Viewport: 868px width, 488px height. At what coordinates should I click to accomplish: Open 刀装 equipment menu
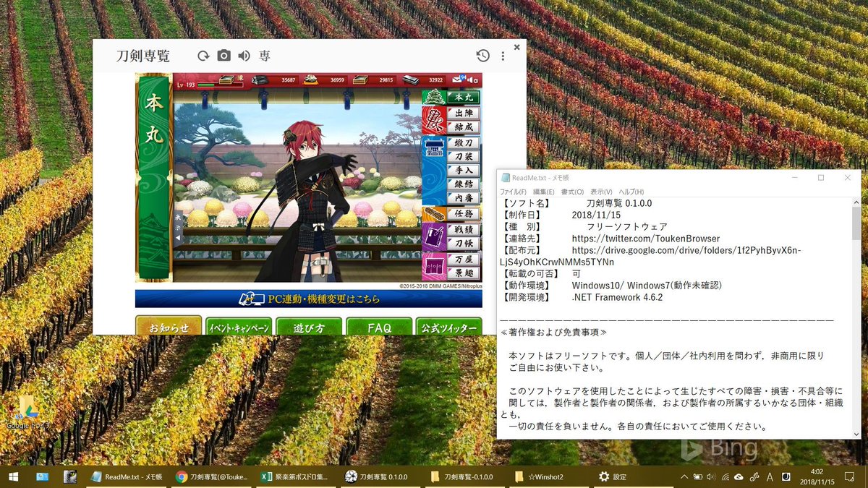pyautogui.click(x=463, y=156)
